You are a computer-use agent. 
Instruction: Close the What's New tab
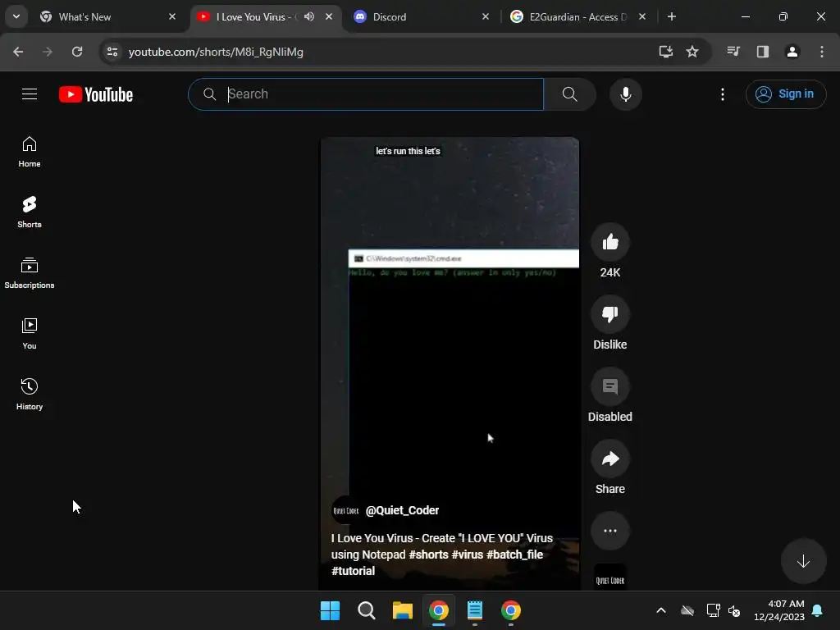click(172, 16)
